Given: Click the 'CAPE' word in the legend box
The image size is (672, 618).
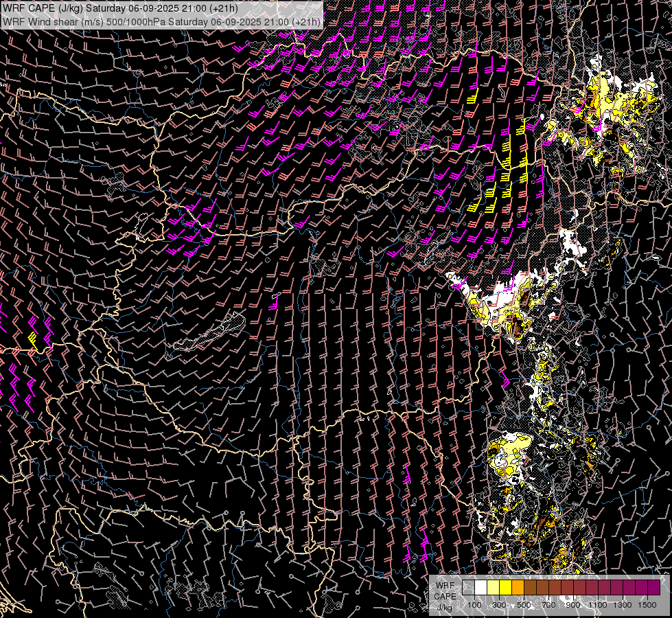Looking at the screenshot, I should (445, 597).
